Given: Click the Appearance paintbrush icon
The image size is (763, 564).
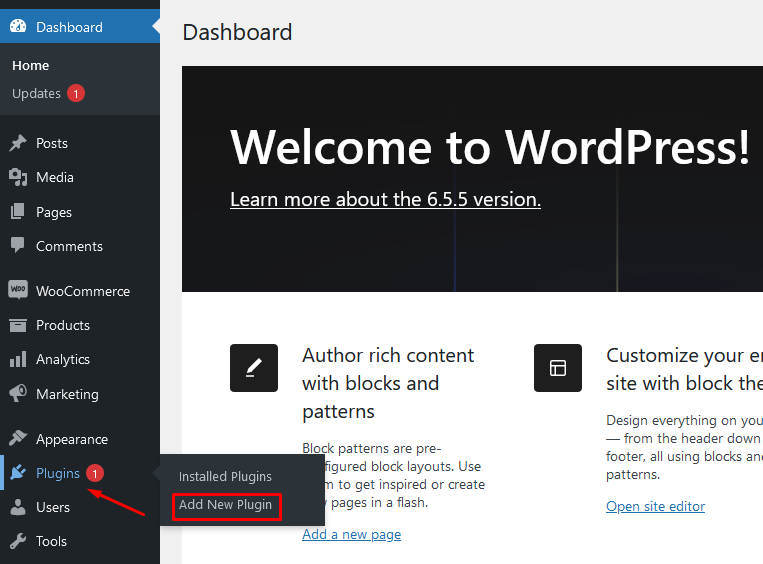Looking at the screenshot, I should coord(18,439).
